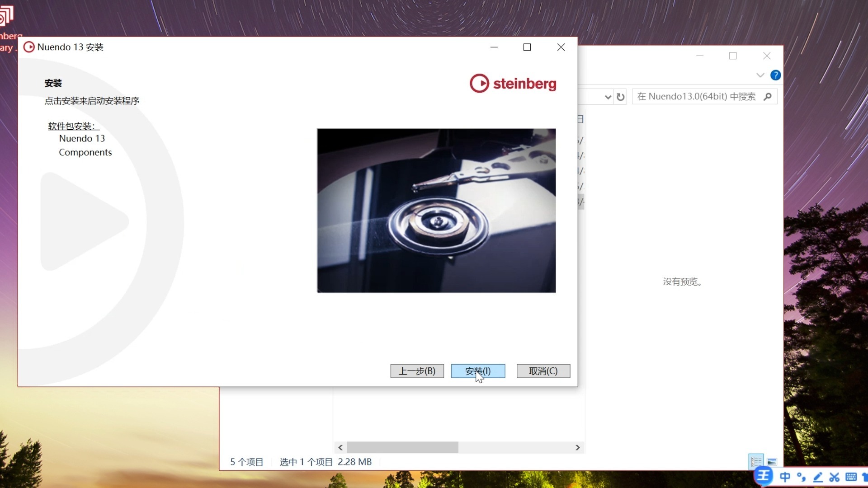Click the 安装(I) install button
The width and height of the screenshot is (868, 488).
(478, 371)
